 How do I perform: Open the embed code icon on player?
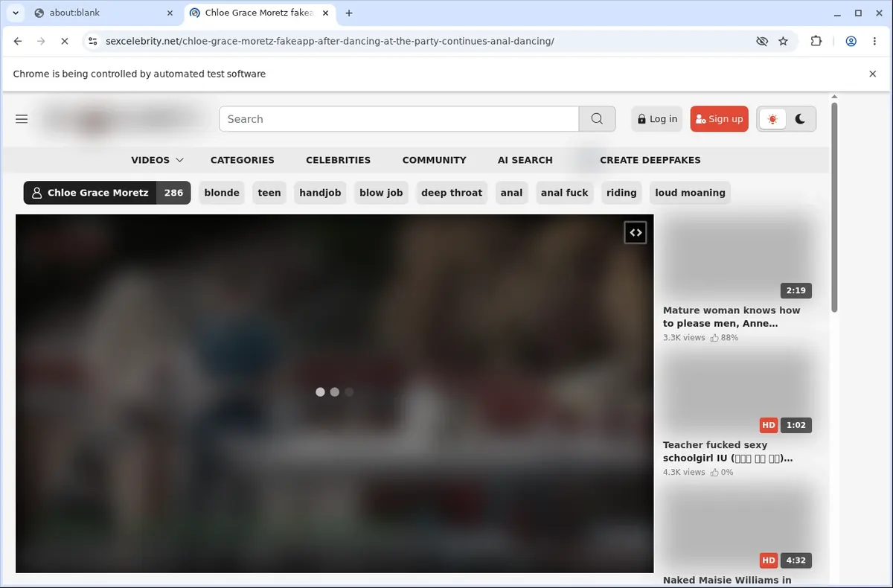pyautogui.click(x=636, y=233)
